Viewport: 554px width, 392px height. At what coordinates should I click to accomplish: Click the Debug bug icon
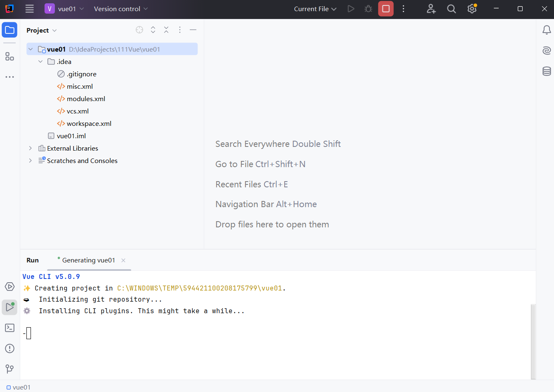(x=368, y=9)
